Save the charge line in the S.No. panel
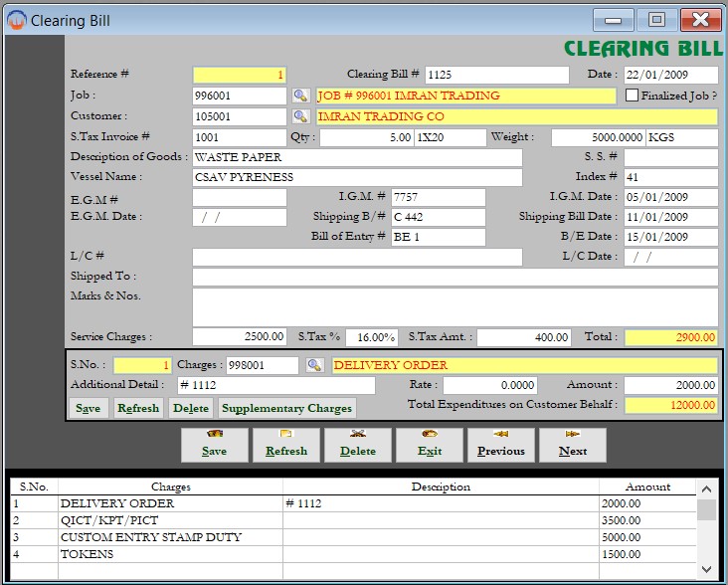Viewport: 728px width, 585px height. [x=89, y=408]
